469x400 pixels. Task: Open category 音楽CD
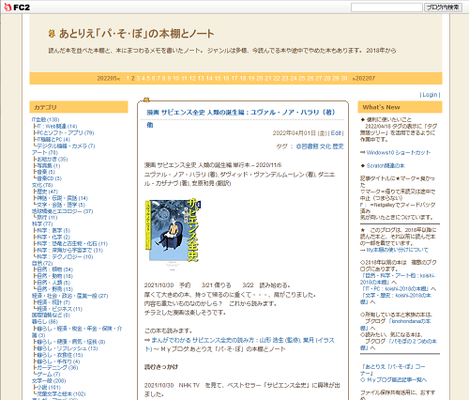[49, 178]
